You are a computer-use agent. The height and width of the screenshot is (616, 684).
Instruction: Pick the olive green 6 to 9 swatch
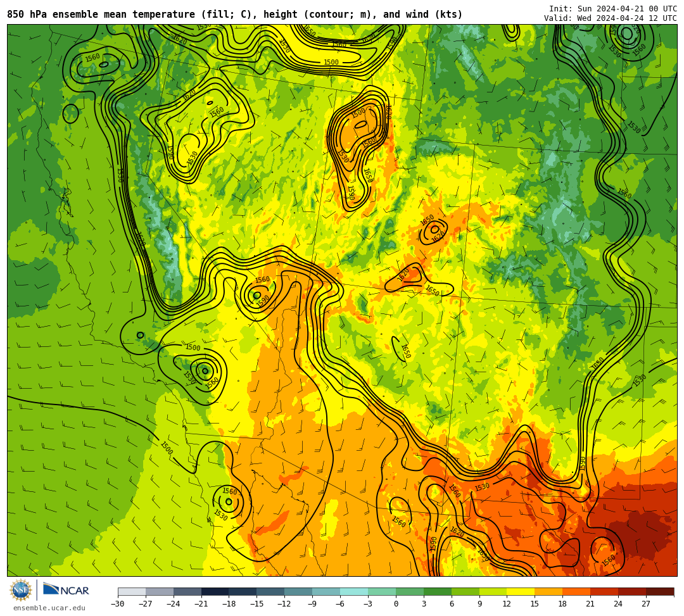click(465, 591)
